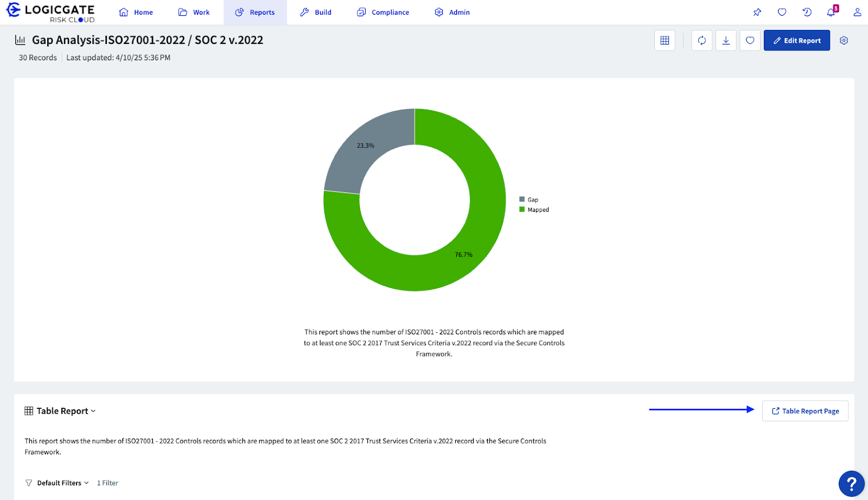Open report settings gear icon
Viewport: 868px width, 500px height.
(x=844, y=40)
